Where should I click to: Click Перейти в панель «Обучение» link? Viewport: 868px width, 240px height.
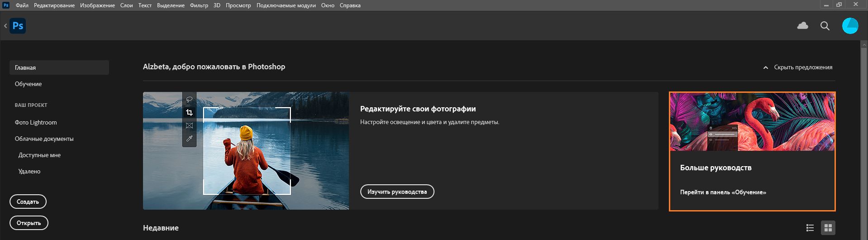click(x=723, y=192)
